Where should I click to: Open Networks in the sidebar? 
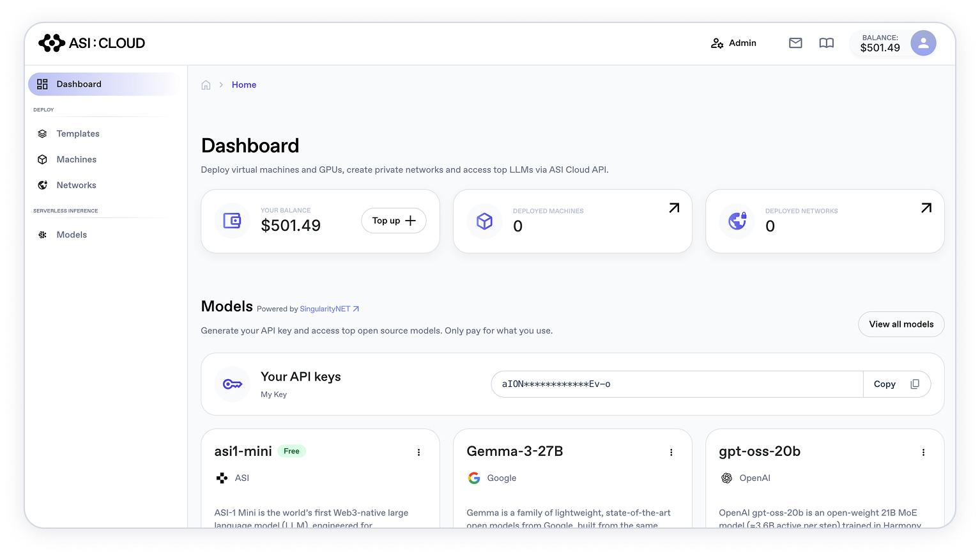click(x=76, y=185)
